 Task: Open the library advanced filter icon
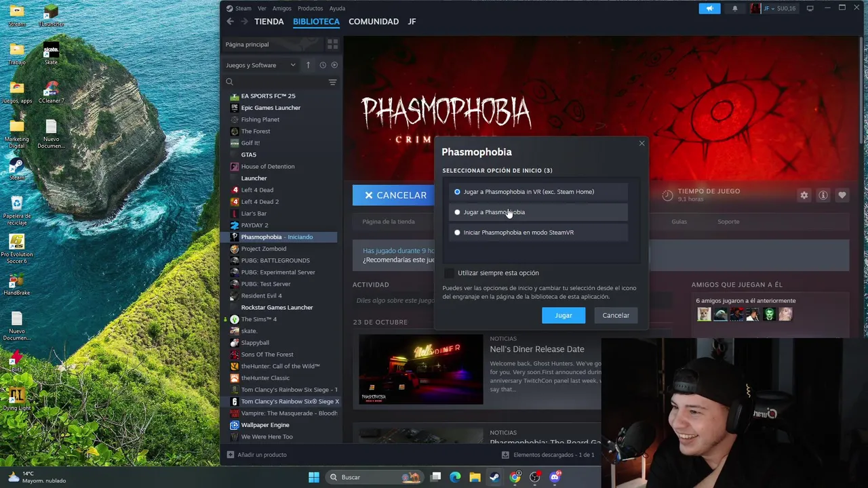coord(332,82)
